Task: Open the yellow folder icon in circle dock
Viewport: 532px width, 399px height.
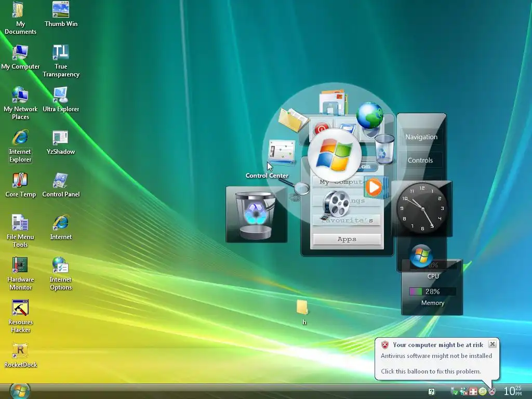Action: [x=293, y=120]
